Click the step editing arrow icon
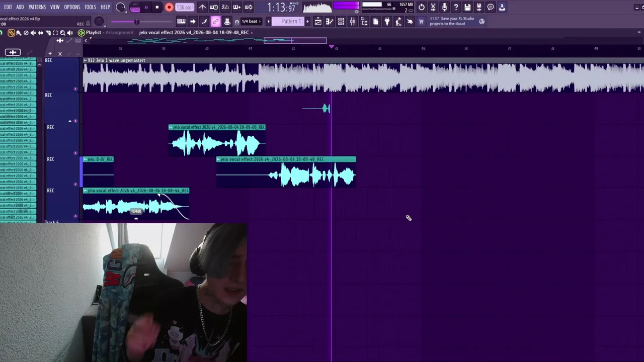The image size is (644, 362). click(193, 22)
